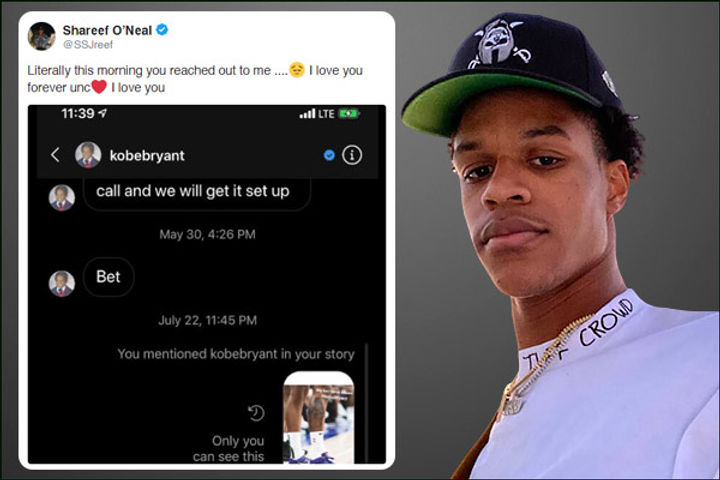Screen dimensions: 720x480
Task: Open Shareef O'Neal's tweet profile picture
Action: coord(41,36)
